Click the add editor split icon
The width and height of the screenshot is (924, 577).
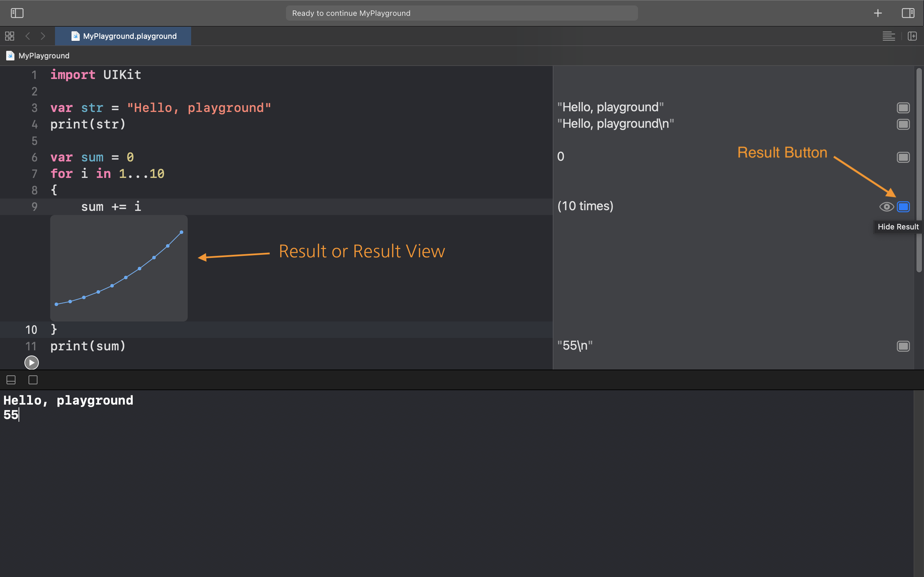pyautogui.click(x=912, y=36)
